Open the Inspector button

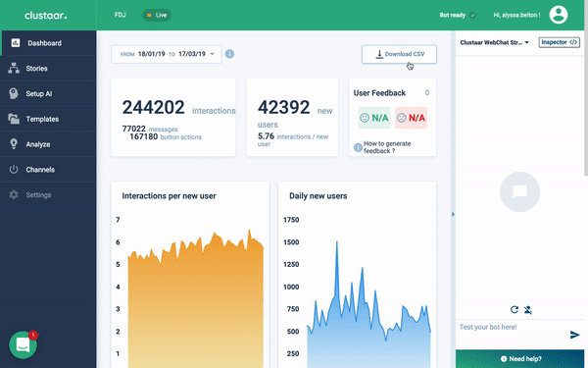[560, 42]
